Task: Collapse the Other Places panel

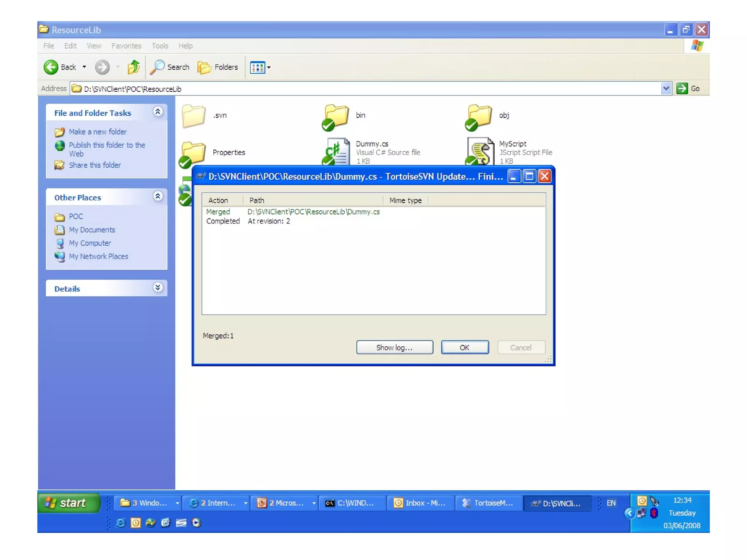Action: (158, 196)
